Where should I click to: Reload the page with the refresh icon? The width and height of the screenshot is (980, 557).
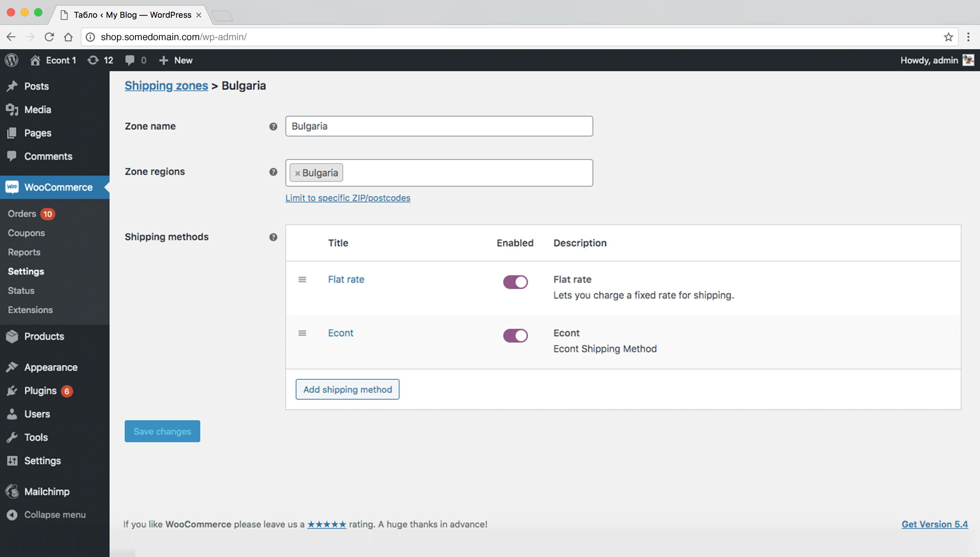click(x=50, y=37)
